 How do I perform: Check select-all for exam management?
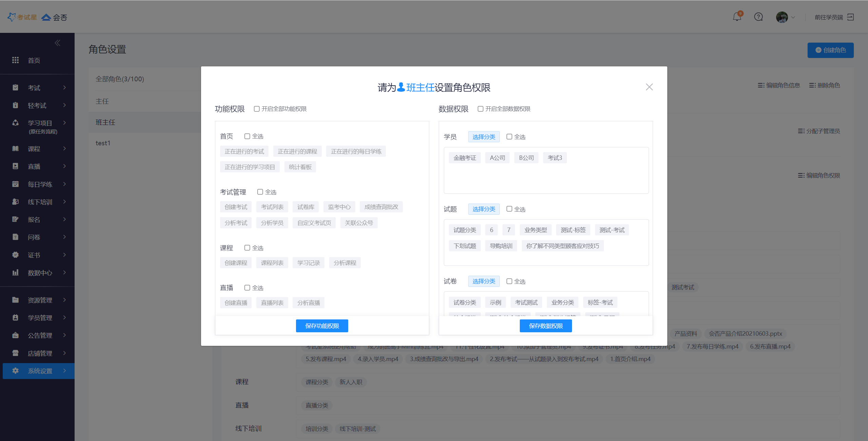point(260,192)
